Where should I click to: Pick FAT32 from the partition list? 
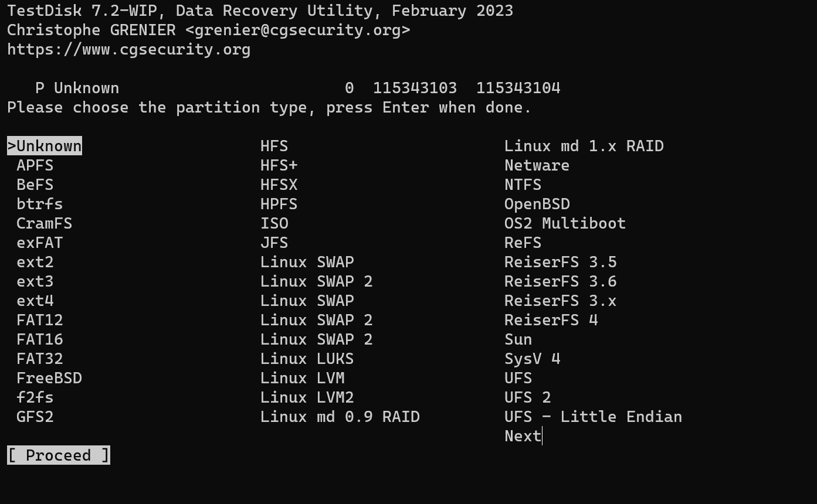[x=40, y=359]
